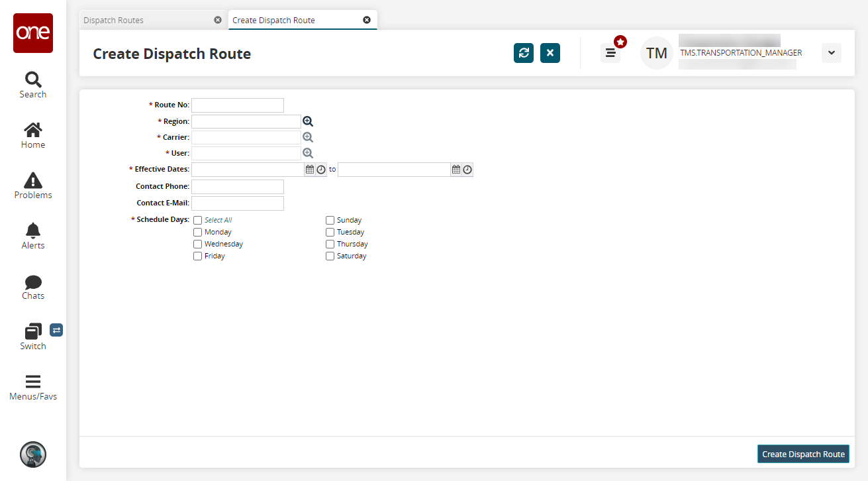Show the Alerts bell
The image size is (868, 481).
[33, 236]
